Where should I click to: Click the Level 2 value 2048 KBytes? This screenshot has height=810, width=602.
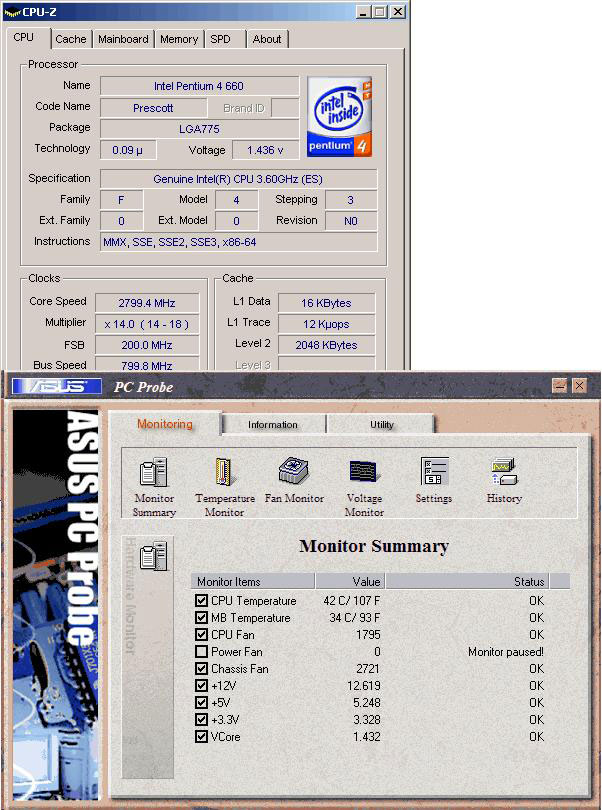[x=326, y=345]
